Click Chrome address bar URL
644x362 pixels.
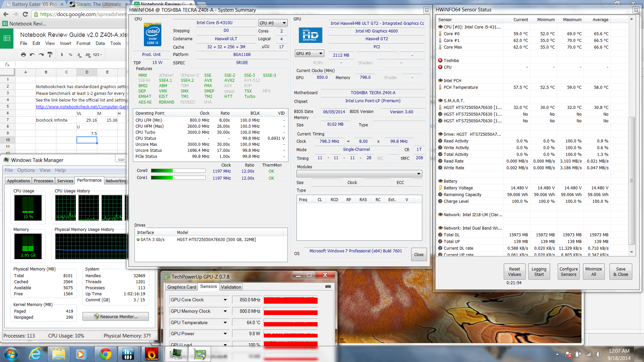coord(83,14)
